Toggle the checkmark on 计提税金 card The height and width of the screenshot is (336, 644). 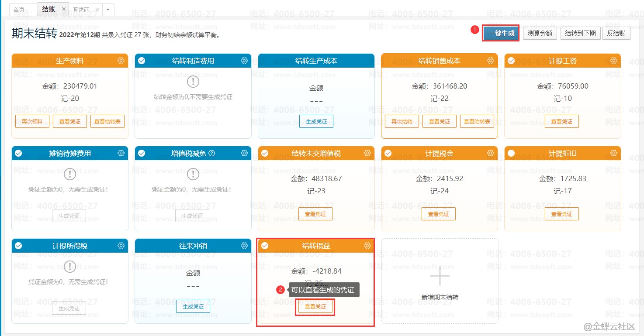388,153
